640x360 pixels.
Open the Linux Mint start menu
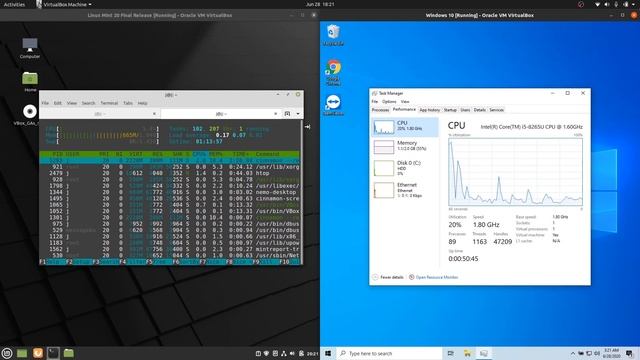point(7,353)
